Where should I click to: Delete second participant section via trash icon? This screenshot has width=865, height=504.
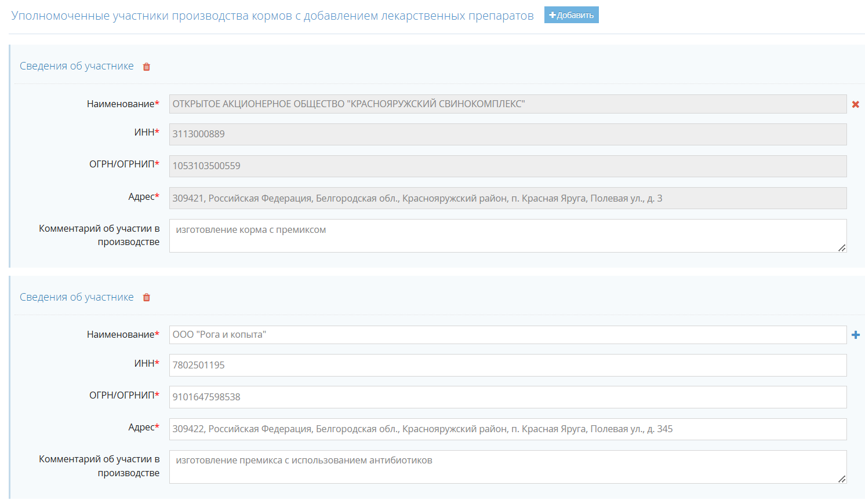pyautogui.click(x=147, y=297)
